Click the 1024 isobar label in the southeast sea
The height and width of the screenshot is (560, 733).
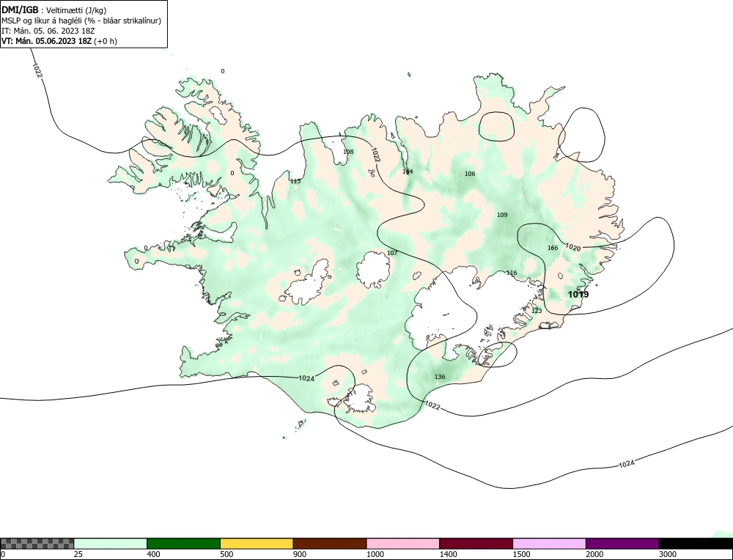point(627,463)
